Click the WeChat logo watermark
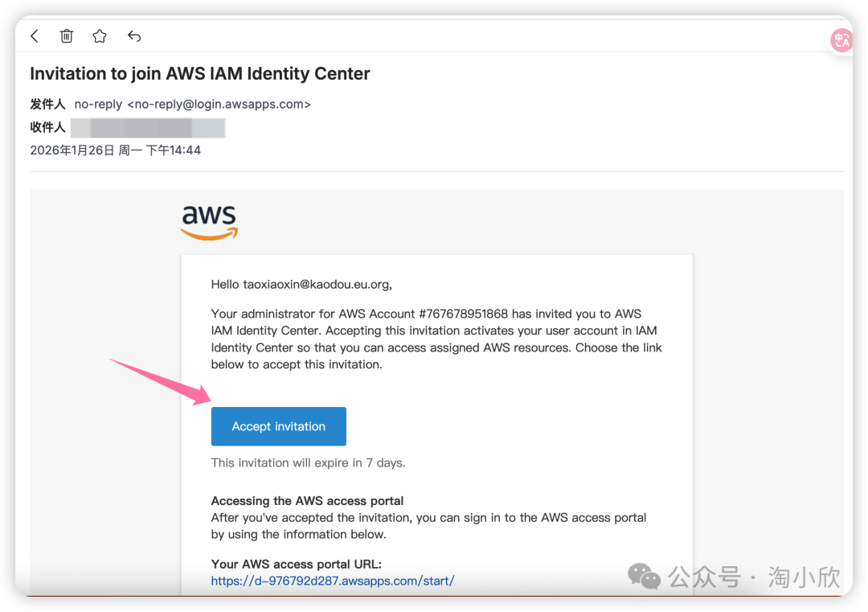 (x=645, y=576)
